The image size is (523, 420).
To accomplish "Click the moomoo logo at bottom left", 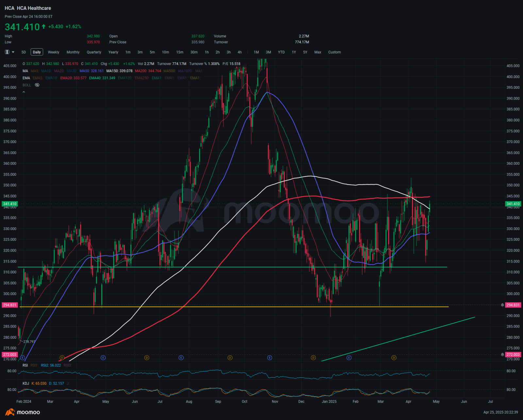I will coord(22,412).
